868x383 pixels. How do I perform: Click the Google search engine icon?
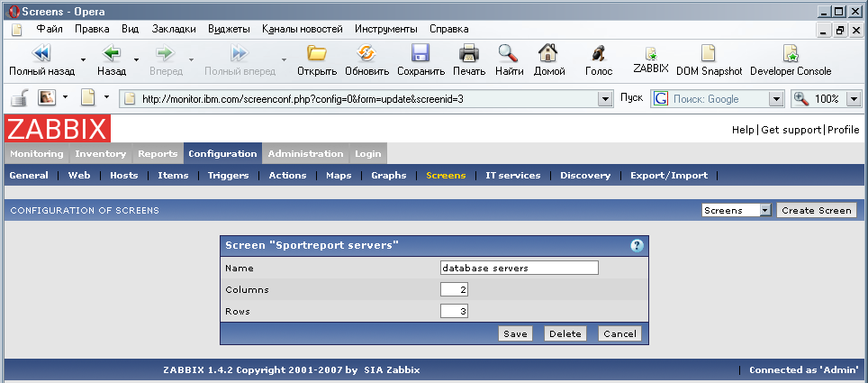click(660, 99)
